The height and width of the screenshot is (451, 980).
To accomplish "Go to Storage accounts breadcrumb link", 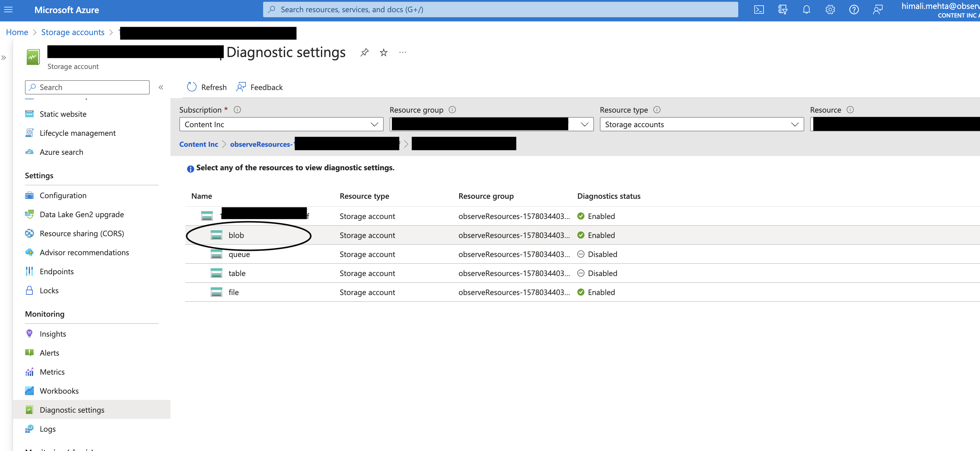I will tap(73, 32).
